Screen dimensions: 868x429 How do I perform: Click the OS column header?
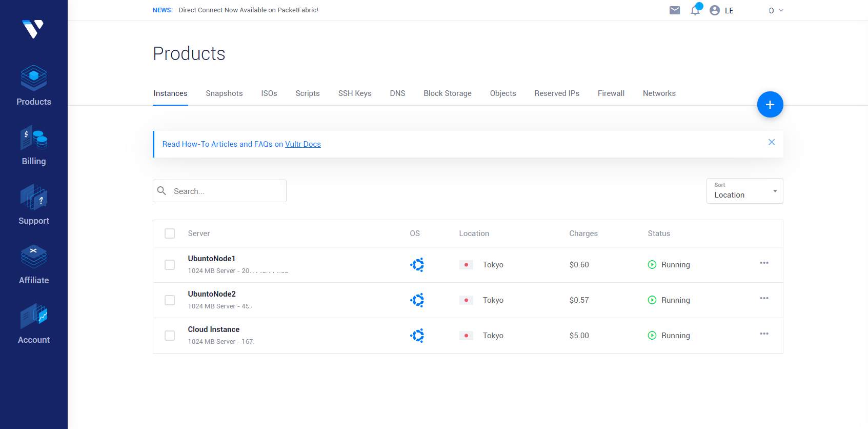pyautogui.click(x=415, y=233)
